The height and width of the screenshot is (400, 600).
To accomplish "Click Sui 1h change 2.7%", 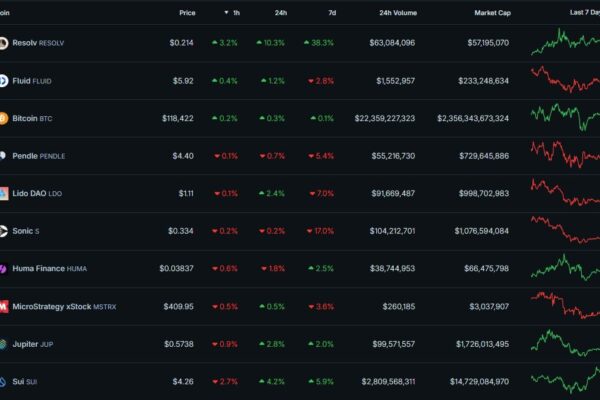I will coord(225,382).
